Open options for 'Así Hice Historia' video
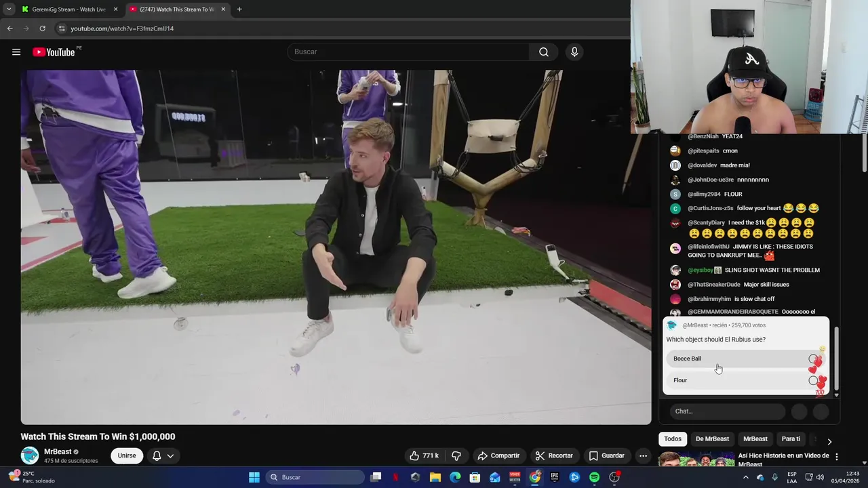Image resolution: width=868 pixels, height=488 pixels. pos(837,457)
